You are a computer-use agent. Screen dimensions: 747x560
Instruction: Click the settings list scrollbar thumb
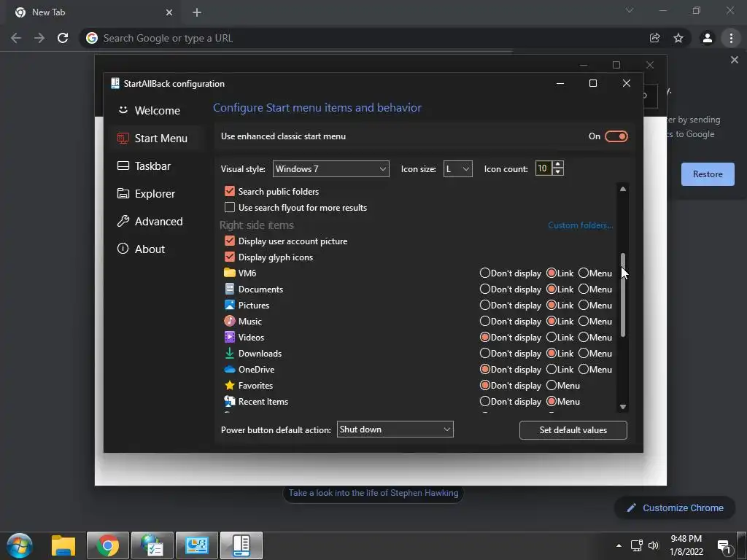[x=623, y=295]
